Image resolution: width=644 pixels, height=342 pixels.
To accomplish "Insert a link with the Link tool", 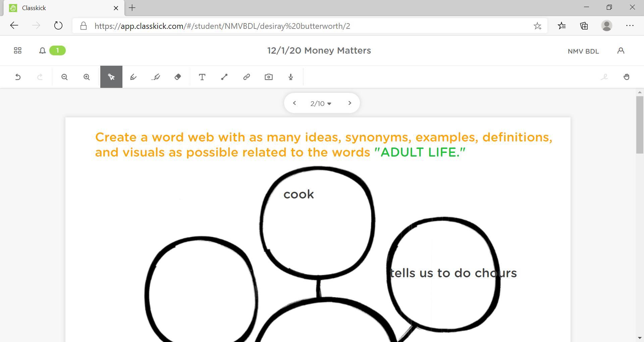I will (247, 77).
